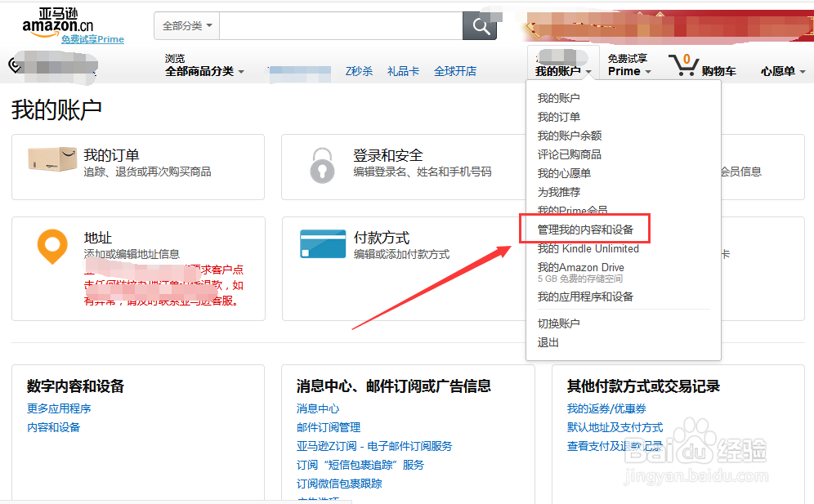The image size is (814, 504).
Task: Open the 默认地址及支付方式 link
Action: tap(615, 427)
